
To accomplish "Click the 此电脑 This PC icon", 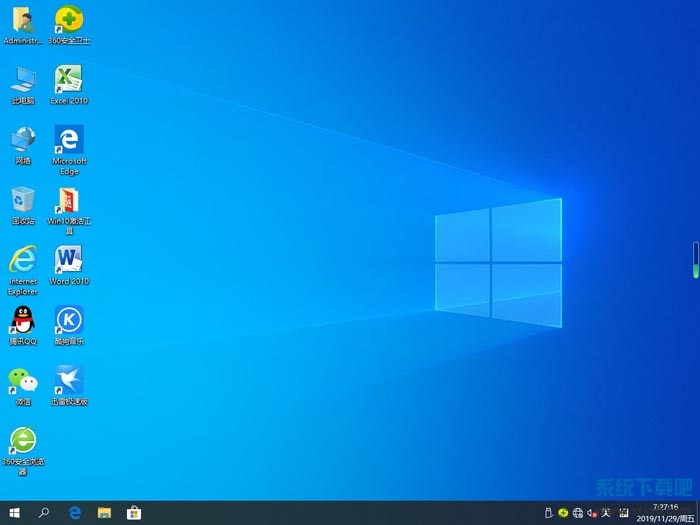I will 22,80.
